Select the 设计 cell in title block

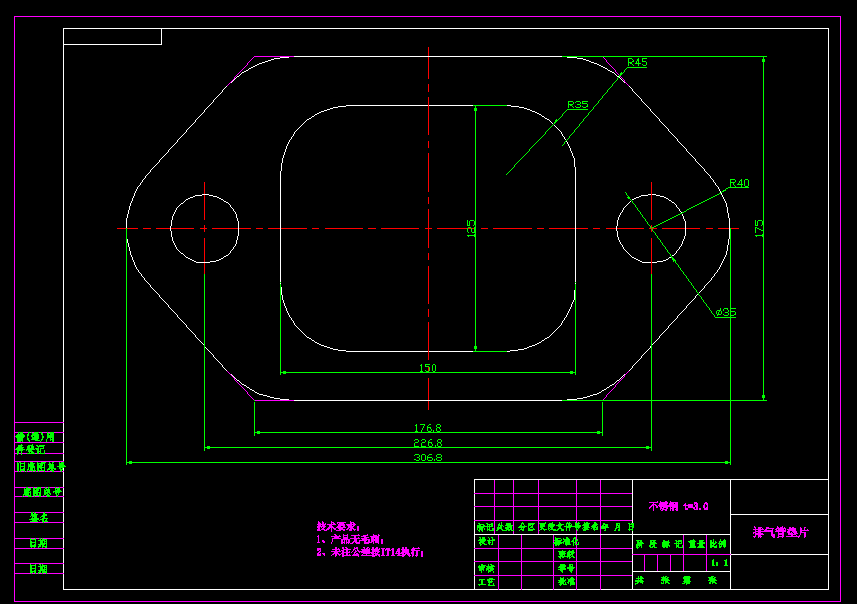486,541
